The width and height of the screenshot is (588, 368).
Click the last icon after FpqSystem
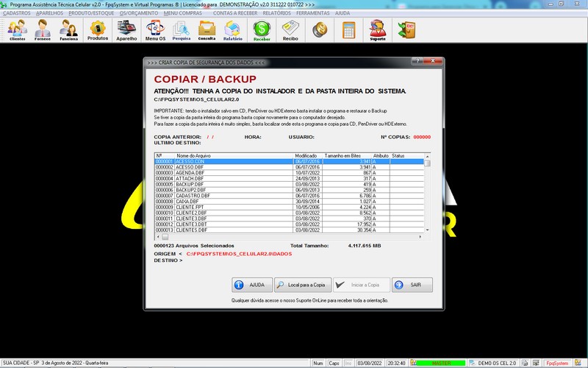click(578, 363)
